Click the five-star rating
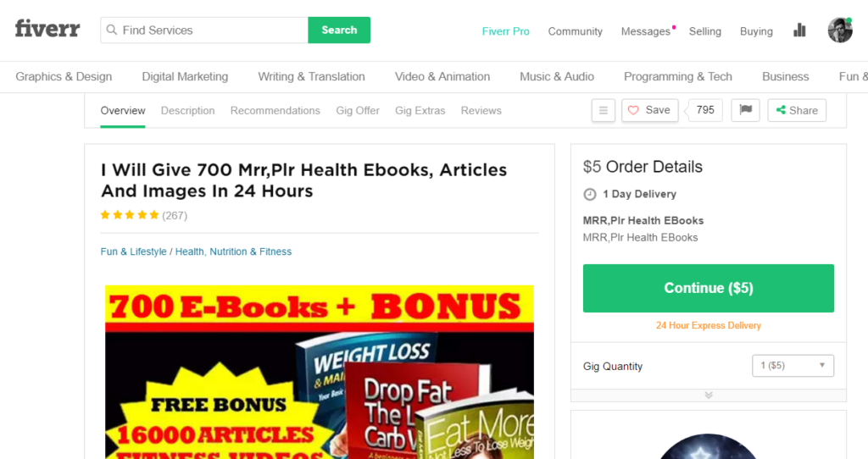 tap(130, 215)
